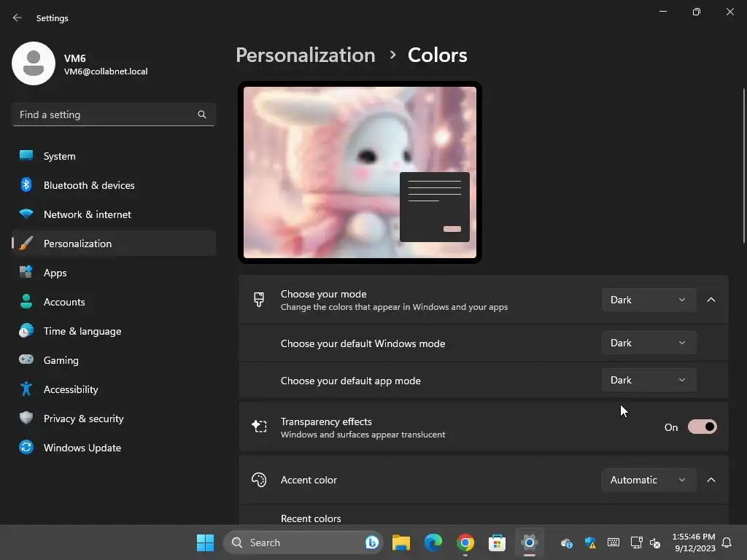Click the back arrow in Settings header

point(18,17)
